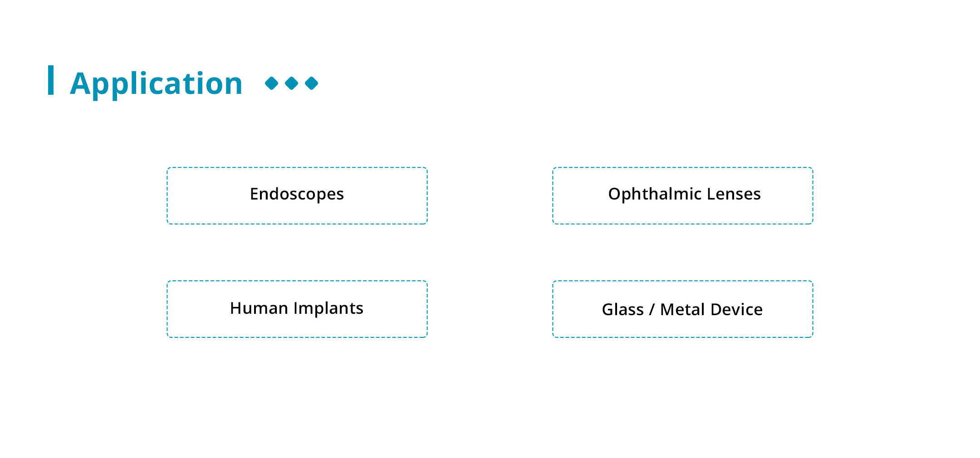Click the word Human
Screen dimensions: 980x458
pyautogui.click(x=259, y=308)
